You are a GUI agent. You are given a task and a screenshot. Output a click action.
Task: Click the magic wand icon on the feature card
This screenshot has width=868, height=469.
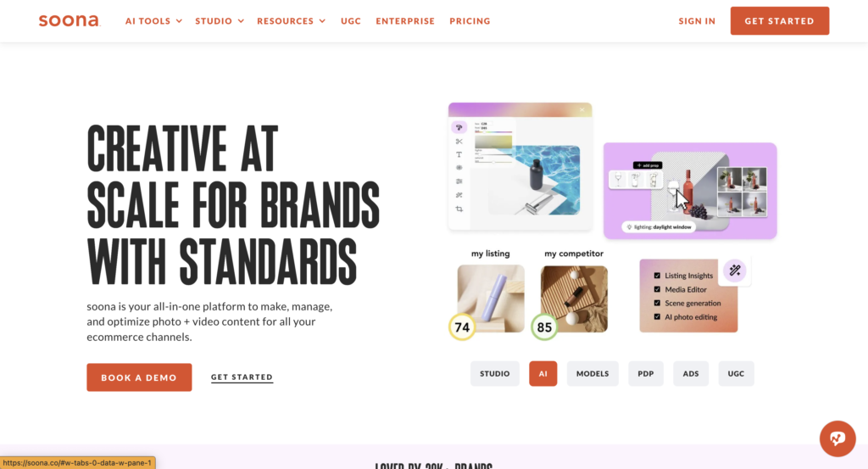pos(735,271)
